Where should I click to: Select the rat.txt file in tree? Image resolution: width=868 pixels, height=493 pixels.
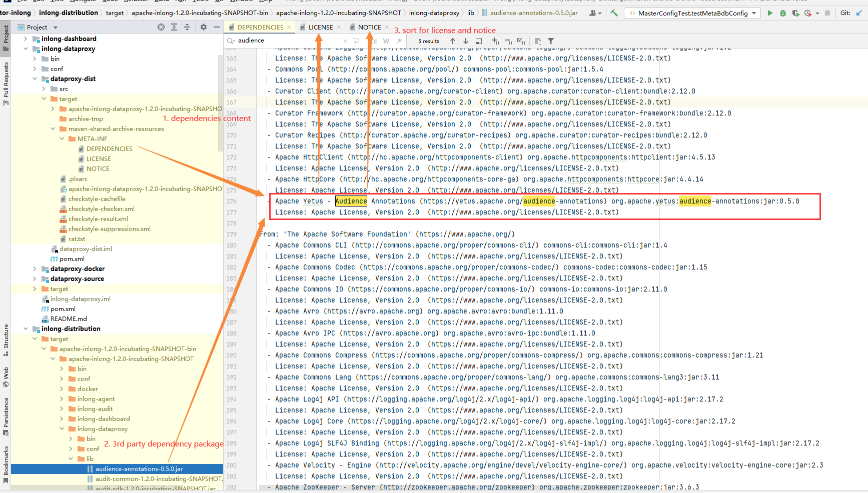tap(77, 238)
